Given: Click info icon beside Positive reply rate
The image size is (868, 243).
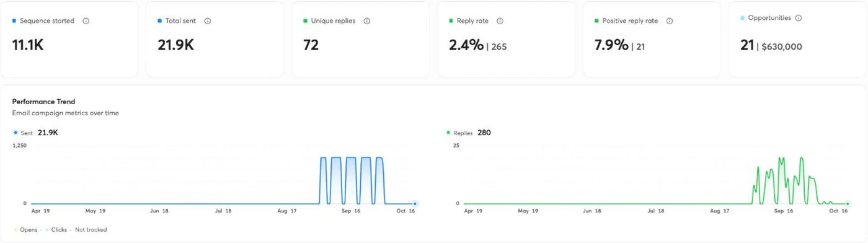Looking at the screenshot, I should [670, 21].
